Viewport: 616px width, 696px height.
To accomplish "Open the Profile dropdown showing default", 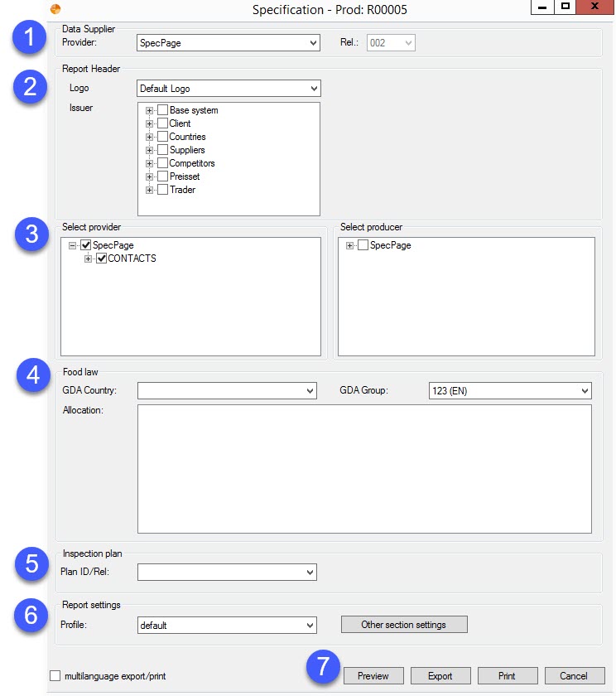I will pyautogui.click(x=227, y=625).
